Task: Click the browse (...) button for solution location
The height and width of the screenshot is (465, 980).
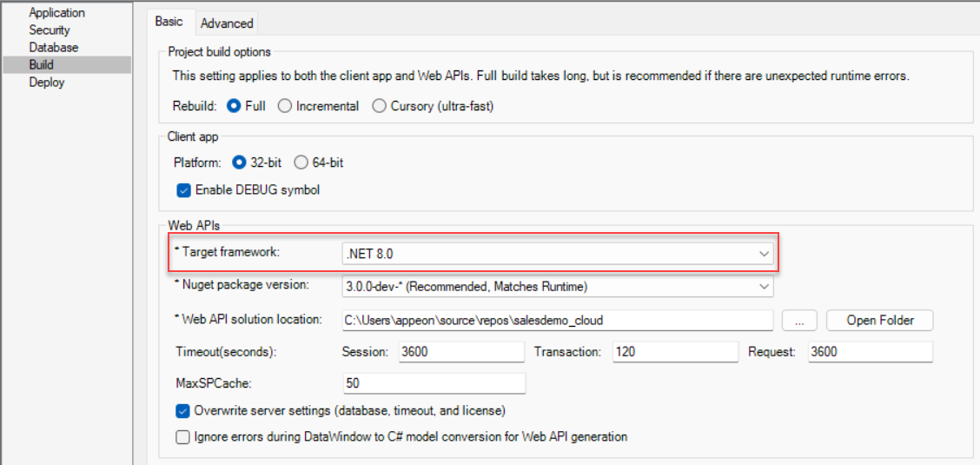Action: (x=799, y=320)
